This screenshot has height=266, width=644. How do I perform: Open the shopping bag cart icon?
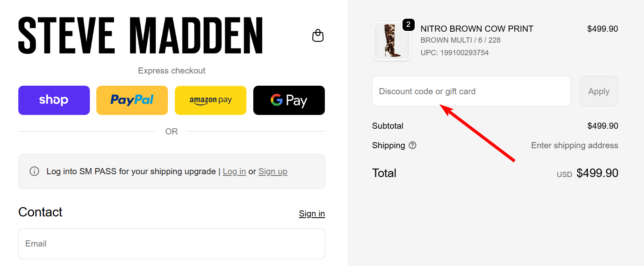[x=318, y=36]
